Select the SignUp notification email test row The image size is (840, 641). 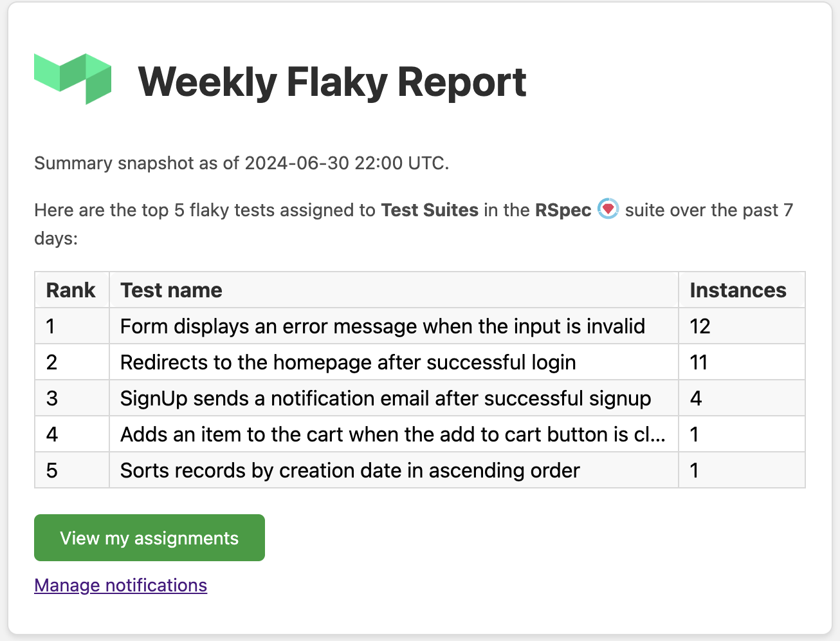[385, 398]
